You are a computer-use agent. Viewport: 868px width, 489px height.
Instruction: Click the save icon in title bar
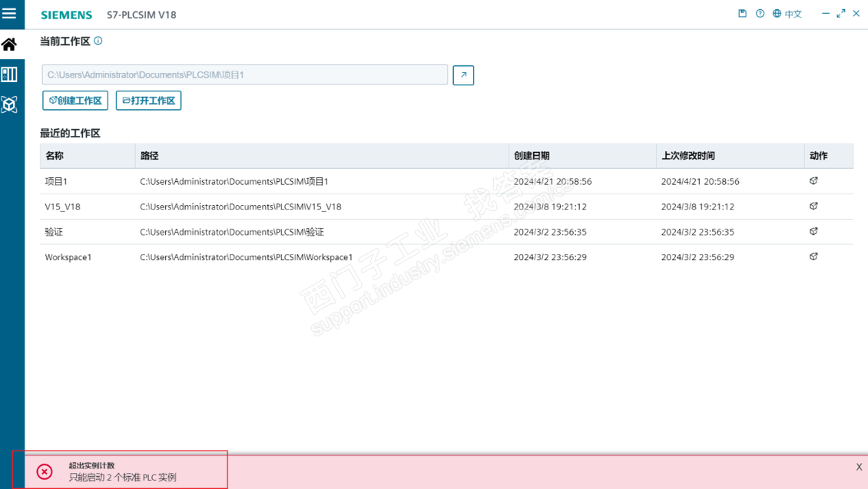pyautogui.click(x=742, y=13)
